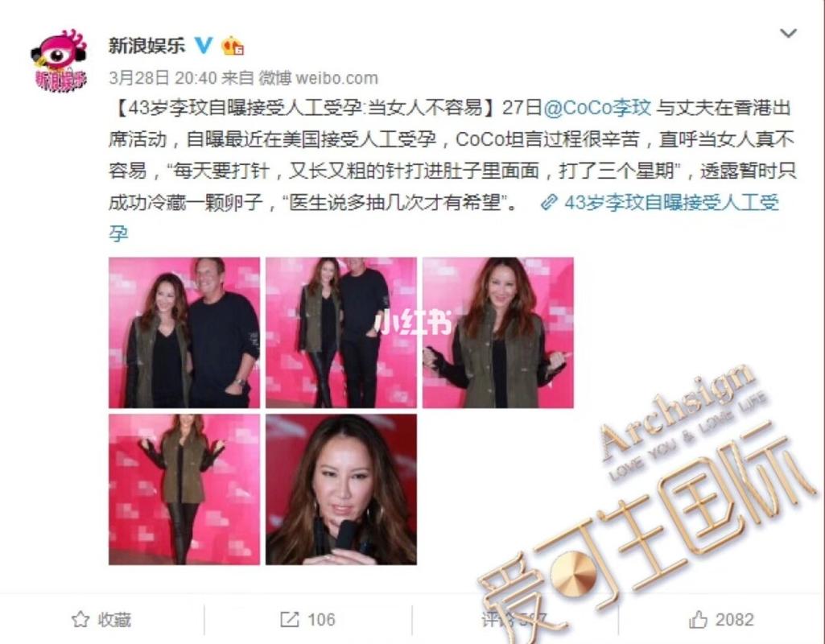Open the 新浪娱乐 account name

point(146,46)
